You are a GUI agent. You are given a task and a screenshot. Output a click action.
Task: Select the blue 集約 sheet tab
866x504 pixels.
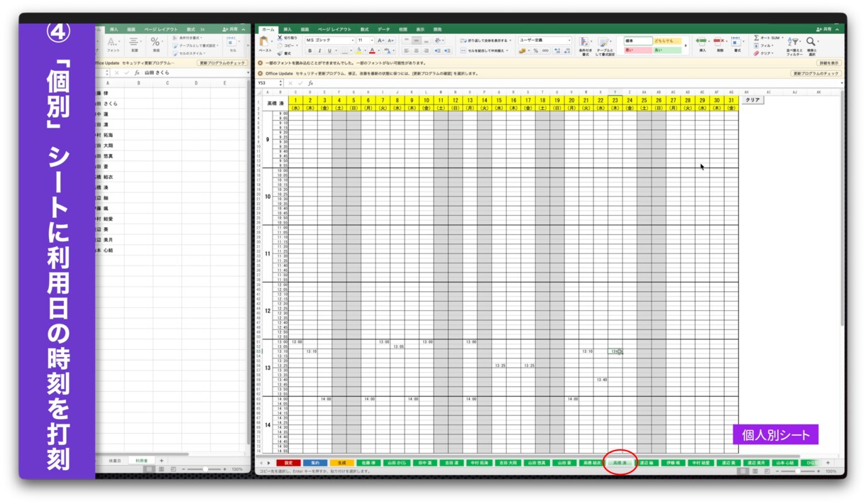pyautogui.click(x=316, y=462)
